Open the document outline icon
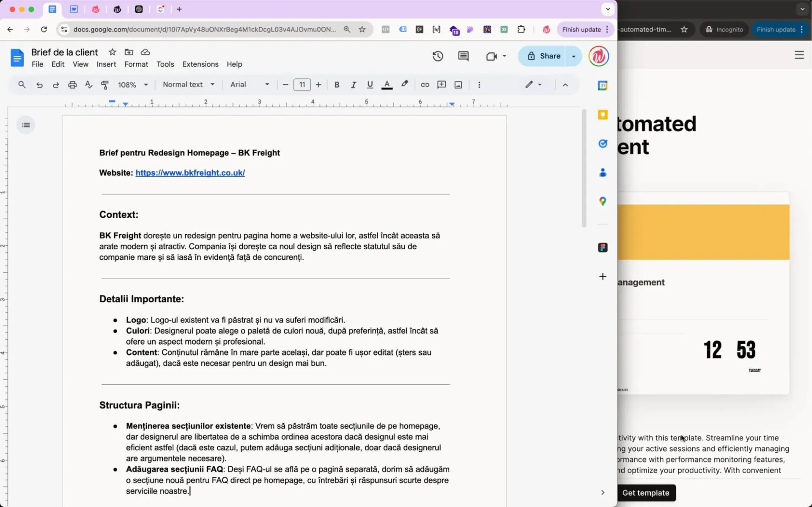This screenshot has width=812, height=507. pyautogui.click(x=26, y=125)
